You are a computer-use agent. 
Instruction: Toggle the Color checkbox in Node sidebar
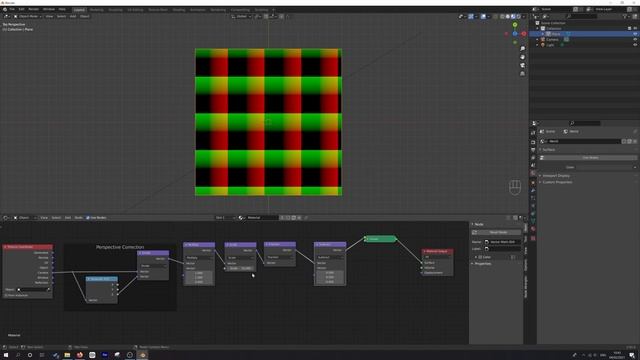480,257
